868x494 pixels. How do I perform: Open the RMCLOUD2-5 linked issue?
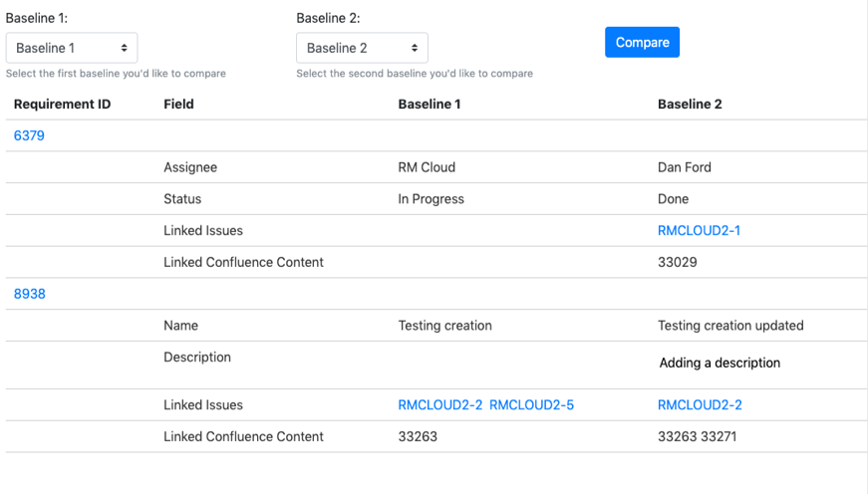coord(531,404)
